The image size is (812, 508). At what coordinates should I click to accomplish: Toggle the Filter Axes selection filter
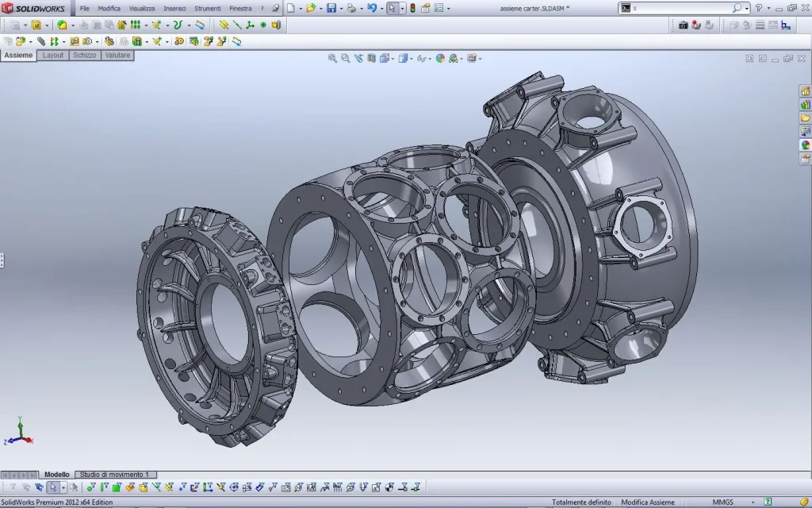point(156,487)
